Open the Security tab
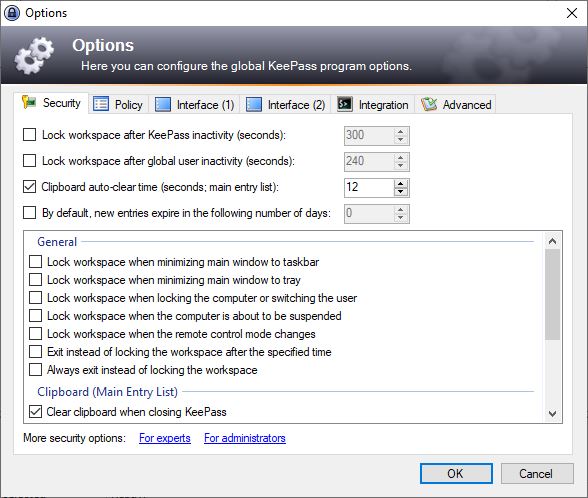Image resolution: width=588 pixels, height=498 pixels. pyautogui.click(x=51, y=102)
